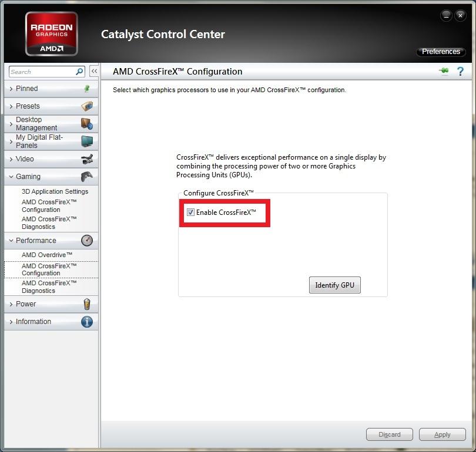This screenshot has height=452, width=476.
Task: Close the Catalyst Control Center window
Action: pyautogui.click(x=460, y=16)
